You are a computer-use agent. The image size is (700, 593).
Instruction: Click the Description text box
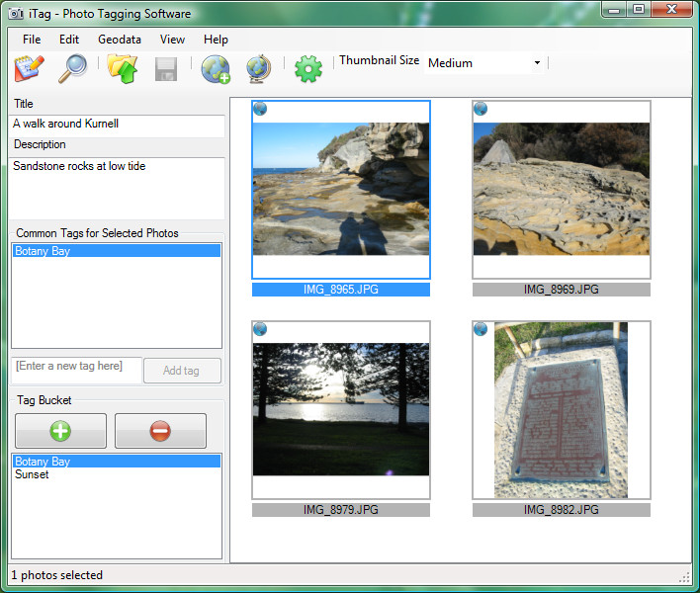coord(117,188)
